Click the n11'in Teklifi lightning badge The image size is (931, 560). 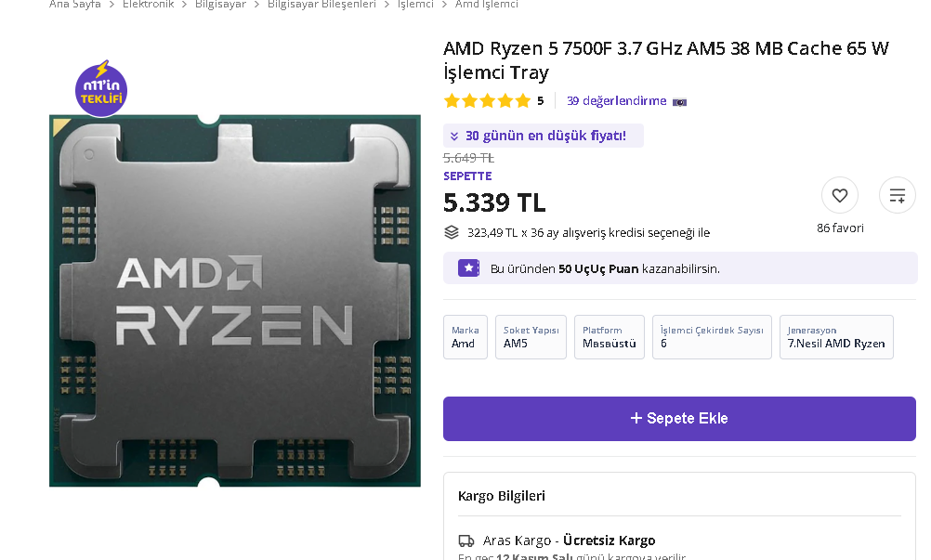click(x=101, y=89)
